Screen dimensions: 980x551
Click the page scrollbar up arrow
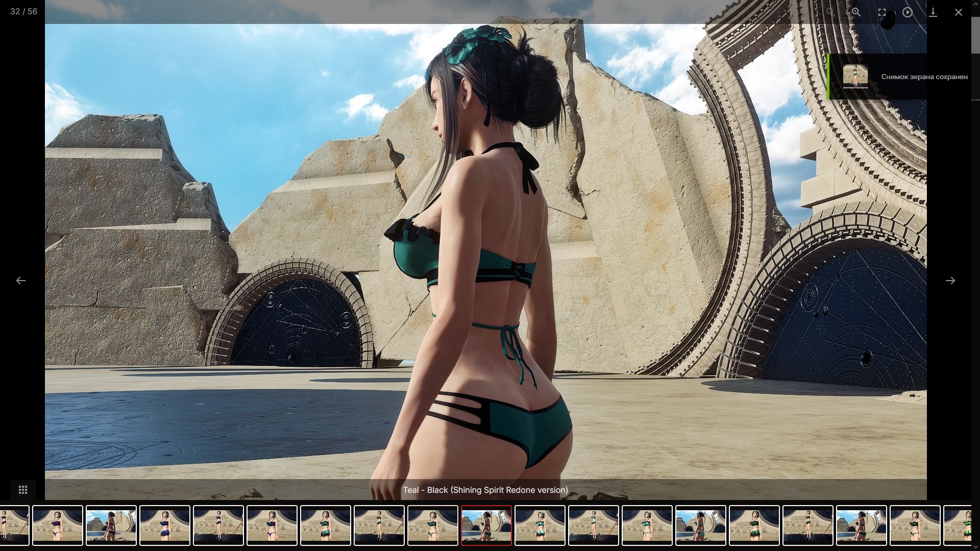(x=975, y=4)
